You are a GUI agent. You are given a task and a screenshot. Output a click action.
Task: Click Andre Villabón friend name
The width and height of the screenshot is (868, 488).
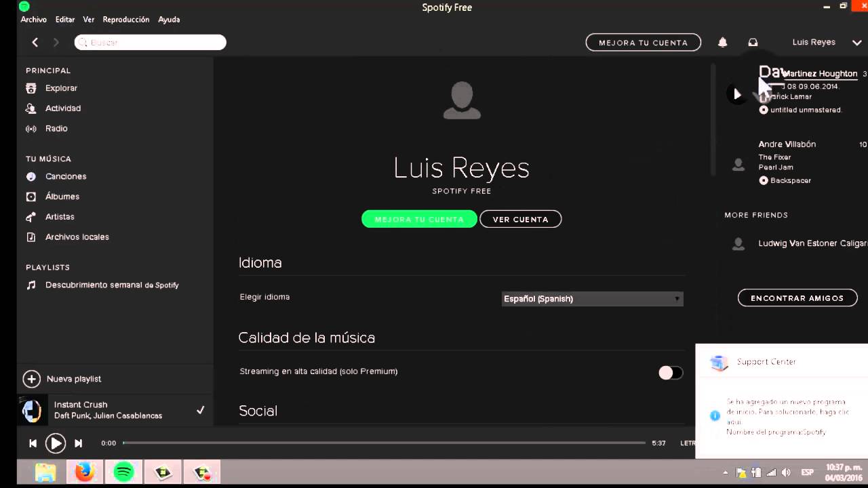(787, 144)
